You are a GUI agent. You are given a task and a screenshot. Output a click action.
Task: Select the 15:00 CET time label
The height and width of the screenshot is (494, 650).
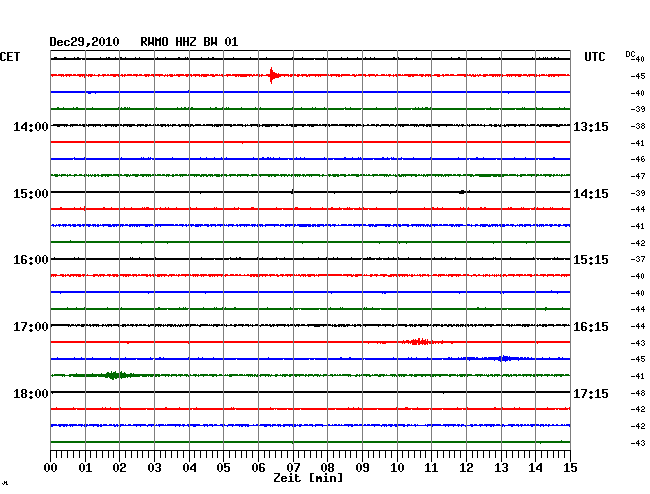[x=31, y=194]
